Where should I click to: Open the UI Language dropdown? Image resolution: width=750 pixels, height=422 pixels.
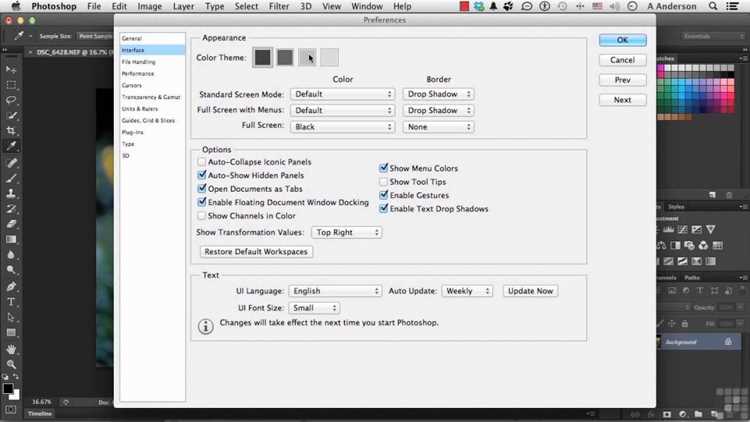point(335,291)
